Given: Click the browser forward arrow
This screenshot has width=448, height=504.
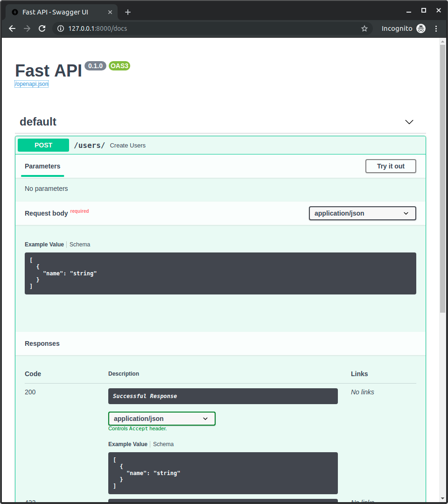Looking at the screenshot, I should pyautogui.click(x=27, y=28).
